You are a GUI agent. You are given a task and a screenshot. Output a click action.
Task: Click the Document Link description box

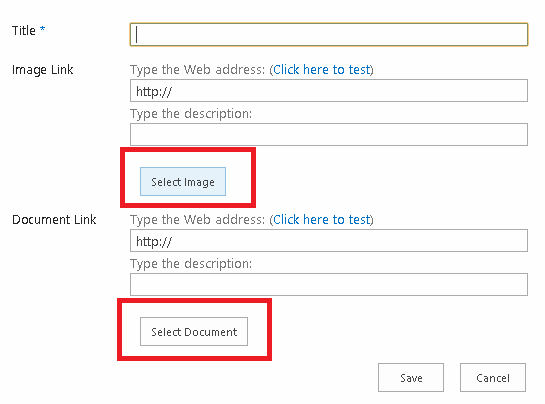(x=329, y=284)
